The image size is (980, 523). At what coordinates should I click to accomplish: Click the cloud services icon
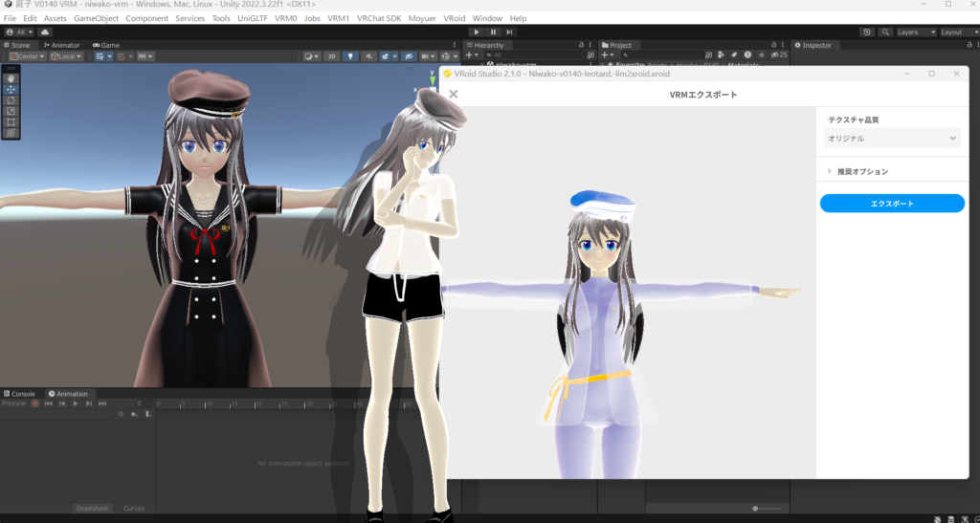(45, 32)
